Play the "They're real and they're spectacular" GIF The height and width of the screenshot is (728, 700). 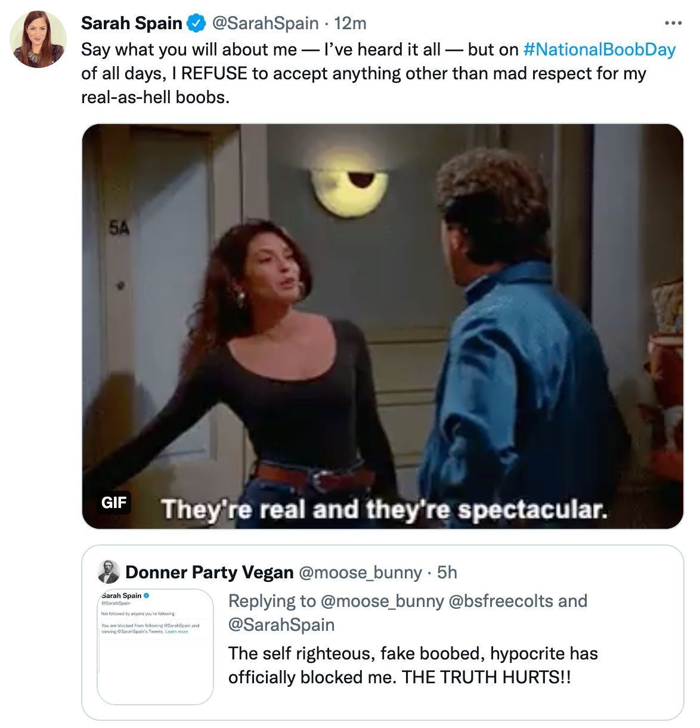tap(382, 326)
